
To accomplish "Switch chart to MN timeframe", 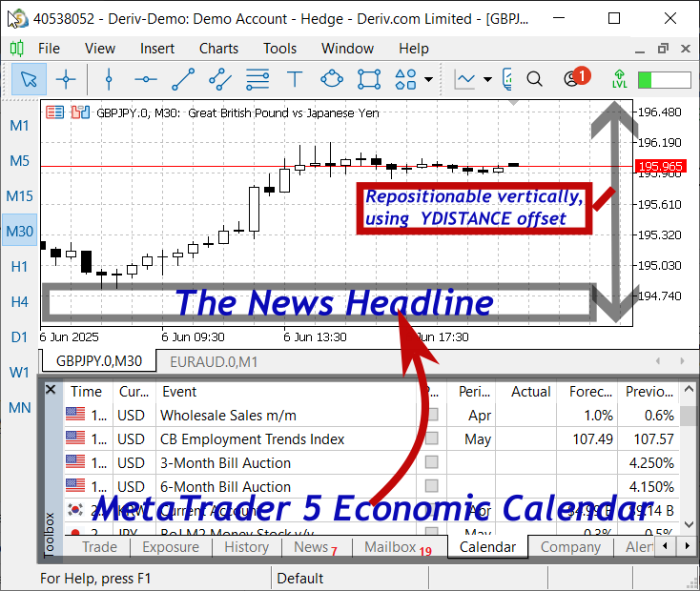I will point(19,408).
